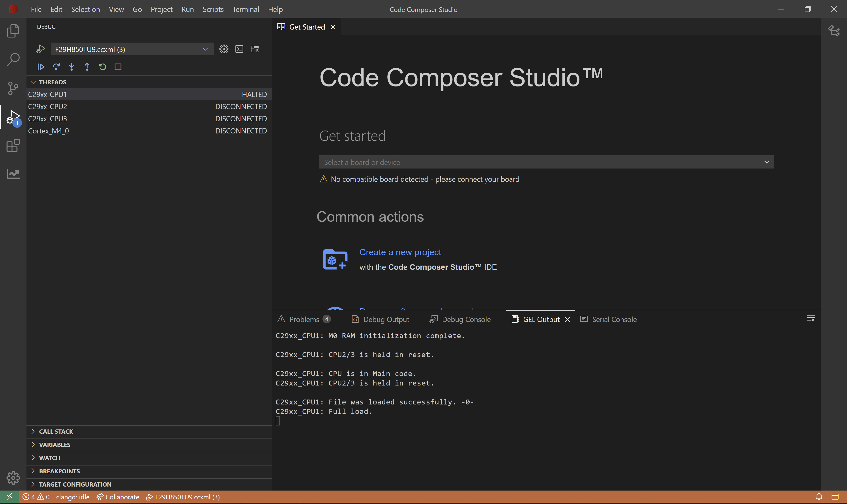Image resolution: width=847 pixels, height=504 pixels.
Task: Clear the GEL Output panel
Action: pyautogui.click(x=811, y=319)
